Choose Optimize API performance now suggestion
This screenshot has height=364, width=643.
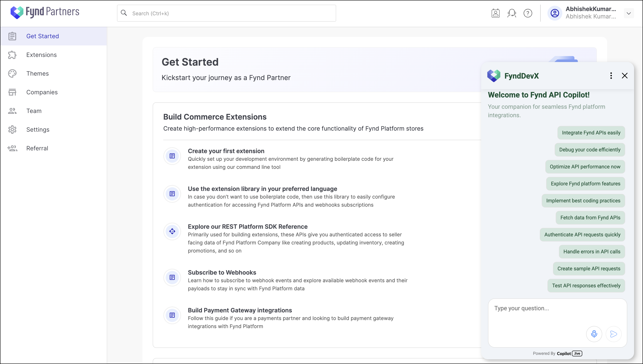point(585,167)
